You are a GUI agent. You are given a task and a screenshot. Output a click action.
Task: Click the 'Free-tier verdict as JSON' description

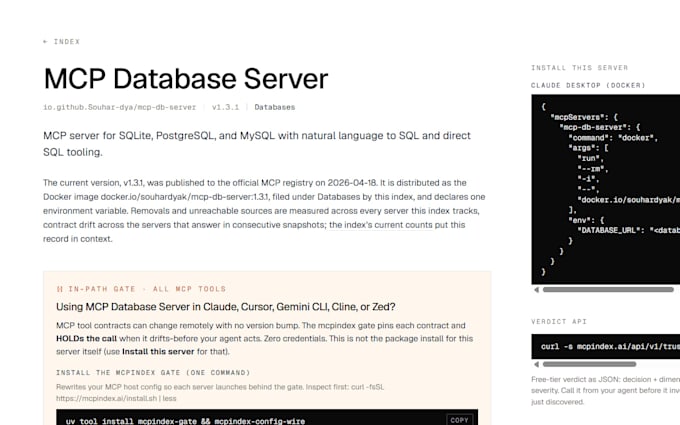[605, 390]
